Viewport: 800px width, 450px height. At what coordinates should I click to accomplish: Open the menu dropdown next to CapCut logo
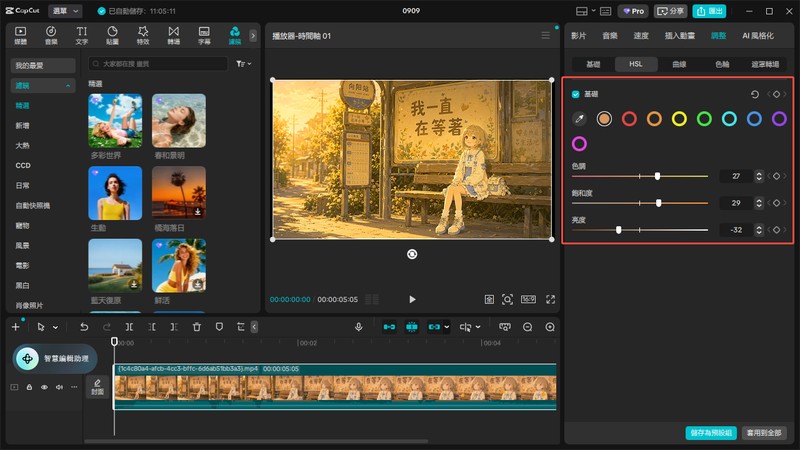tap(66, 11)
